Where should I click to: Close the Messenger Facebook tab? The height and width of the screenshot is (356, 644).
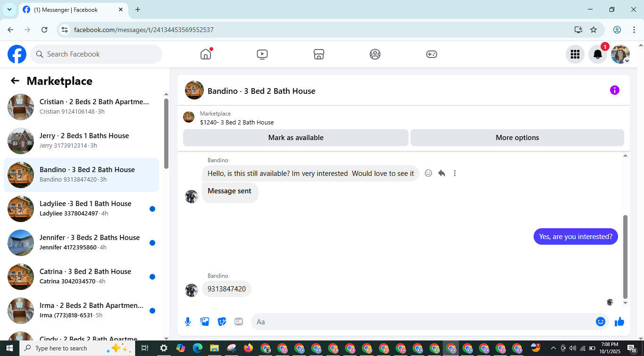pyautogui.click(x=121, y=9)
